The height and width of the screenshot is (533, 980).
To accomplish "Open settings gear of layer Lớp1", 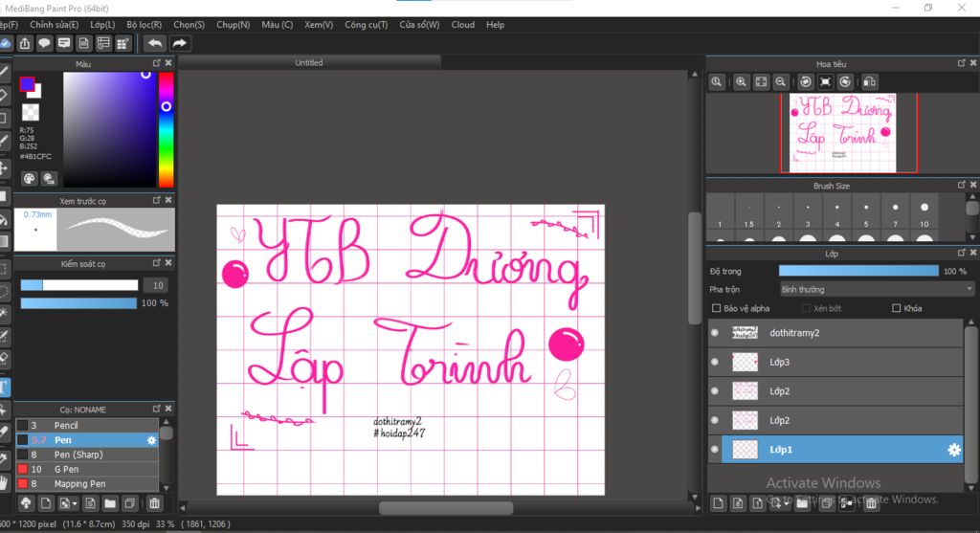I will 954,449.
